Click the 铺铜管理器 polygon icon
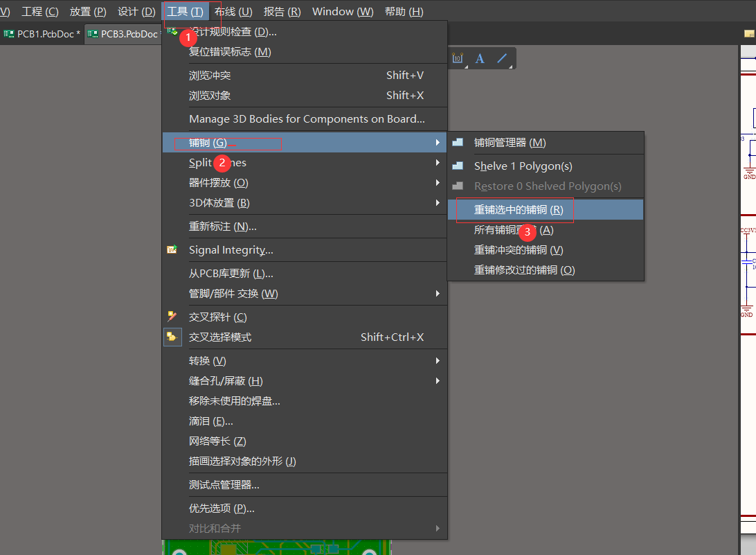This screenshot has width=756, height=555. 458,142
